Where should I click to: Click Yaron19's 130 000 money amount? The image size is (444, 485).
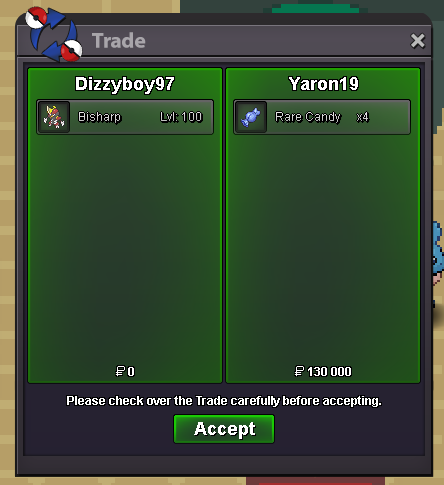(329, 371)
